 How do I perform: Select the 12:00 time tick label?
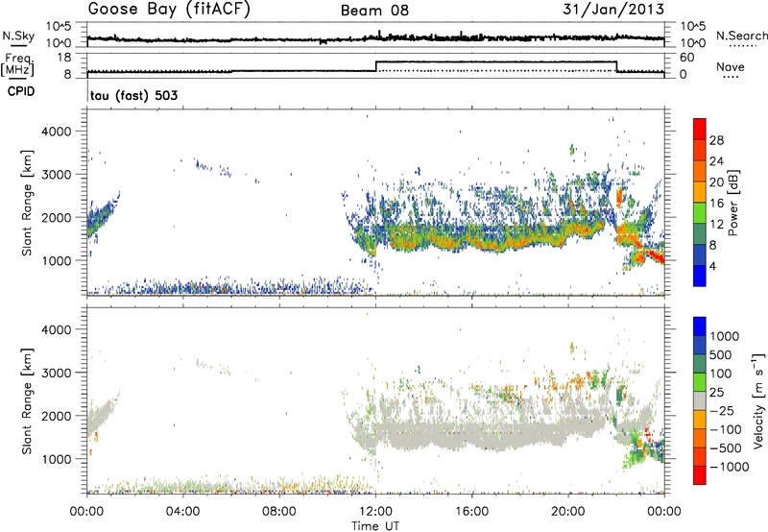click(375, 512)
